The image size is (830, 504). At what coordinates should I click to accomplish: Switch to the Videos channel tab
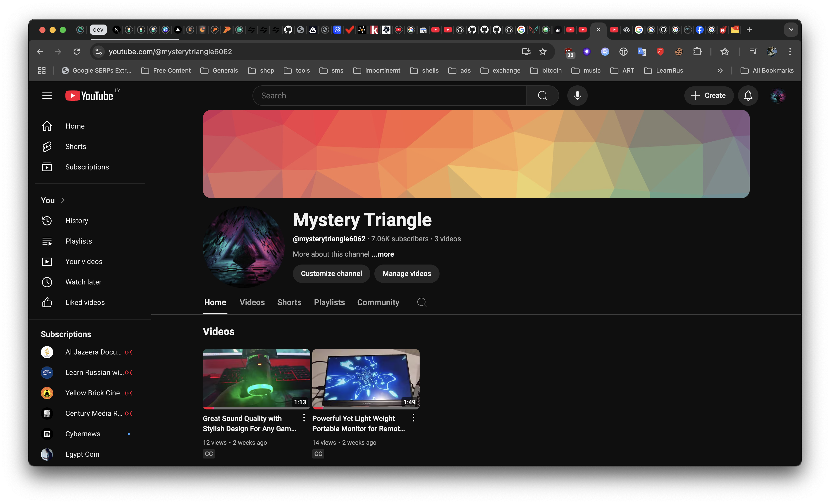252,302
